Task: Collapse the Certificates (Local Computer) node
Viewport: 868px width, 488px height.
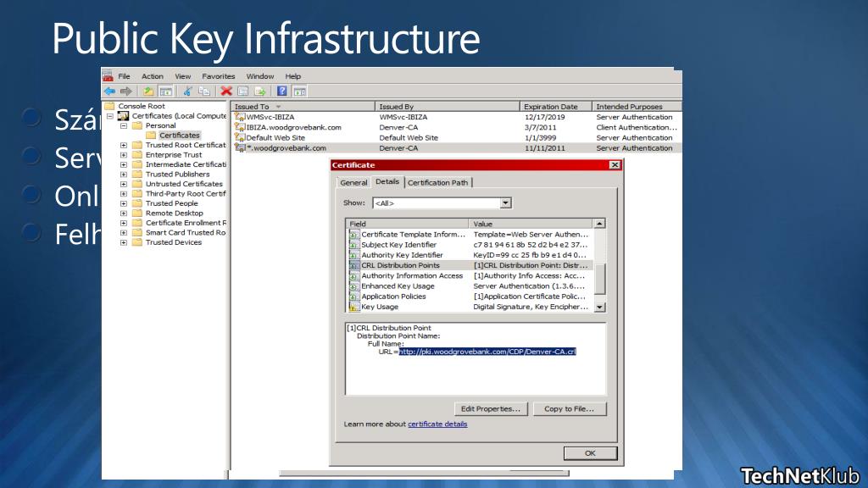Action: [x=109, y=116]
